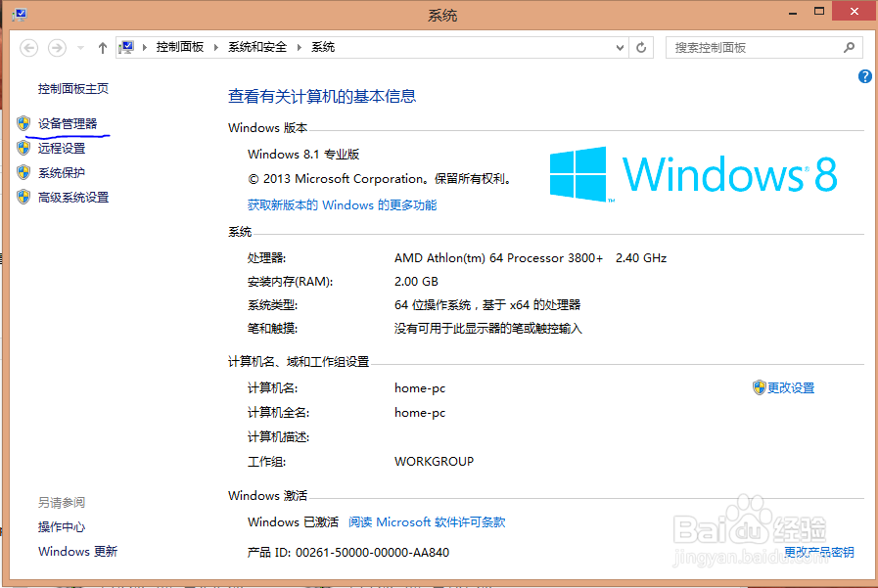Open 高级系统设置 from the sidebar
The height and width of the screenshot is (588, 878).
click(x=73, y=198)
